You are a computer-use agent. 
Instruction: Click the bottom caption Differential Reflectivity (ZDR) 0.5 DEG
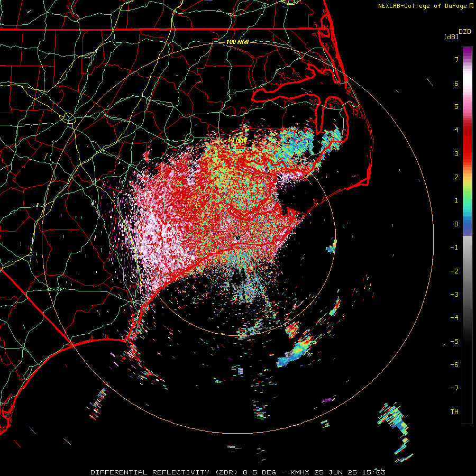click(184, 472)
